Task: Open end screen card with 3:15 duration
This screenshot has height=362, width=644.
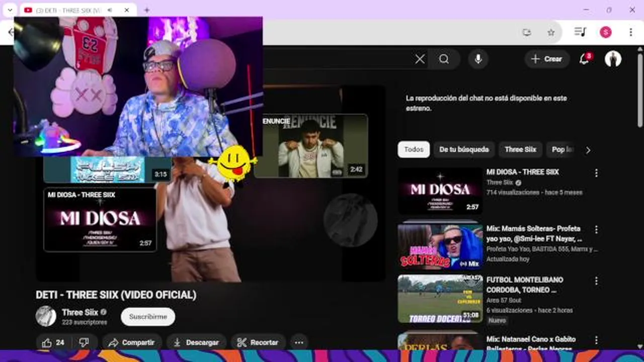Action: pyautogui.click(x=108, y=169)
